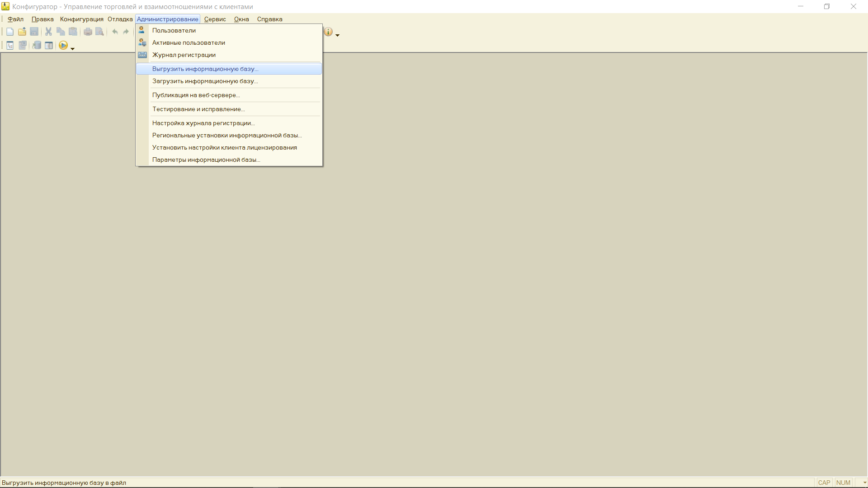Viewport: 868px width, 488px height.
Task: Click the Copy toolbar icon
Action: [x=61, y=32]
